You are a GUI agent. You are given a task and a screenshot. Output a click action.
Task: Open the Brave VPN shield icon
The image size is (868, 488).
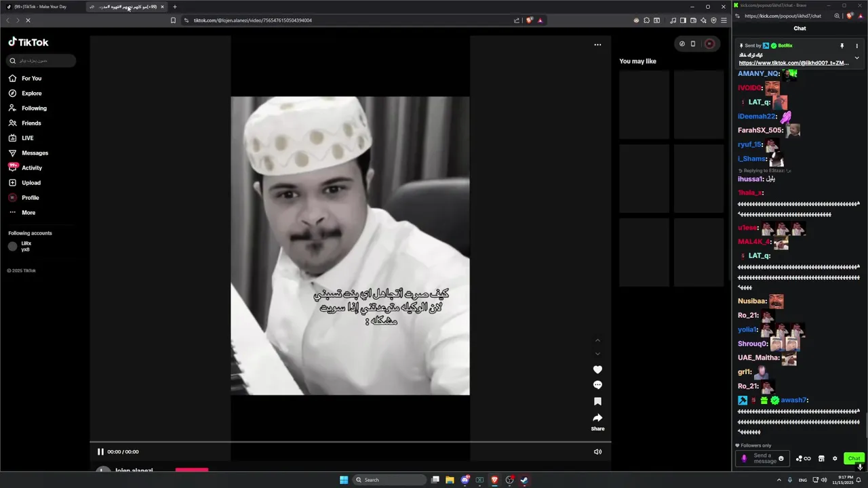pyautogui.click(x=713, y=20)
